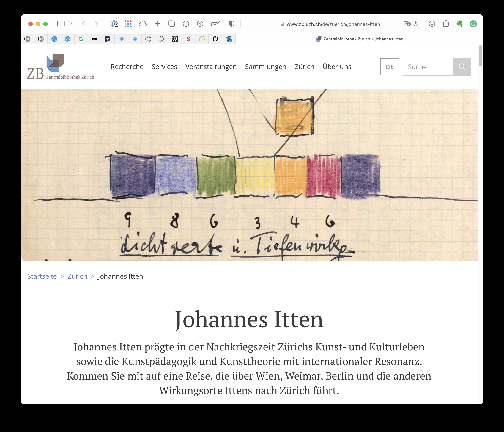Open the tab group dropdown chevron
This screenshot has width=504, height=432.
(71, 24)
